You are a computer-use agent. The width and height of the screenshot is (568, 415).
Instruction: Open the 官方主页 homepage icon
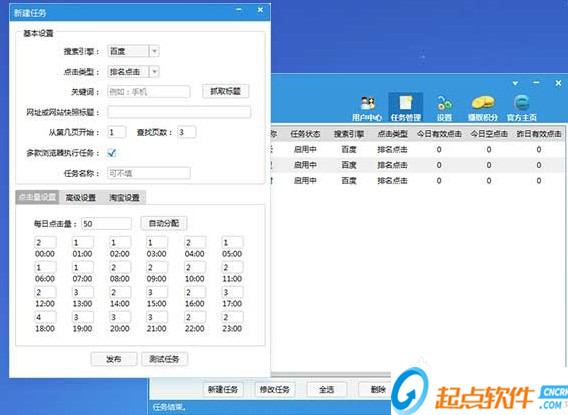(522, 108)
